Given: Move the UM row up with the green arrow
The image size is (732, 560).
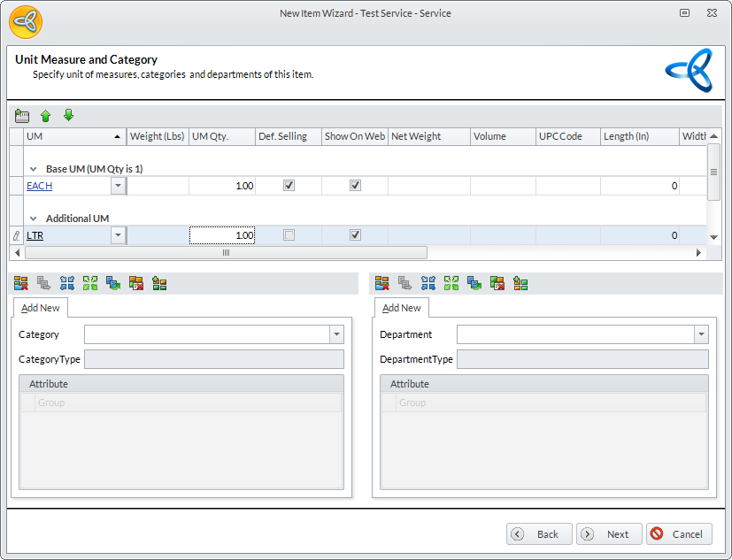Looking at the screenshot, I should 46,116.
